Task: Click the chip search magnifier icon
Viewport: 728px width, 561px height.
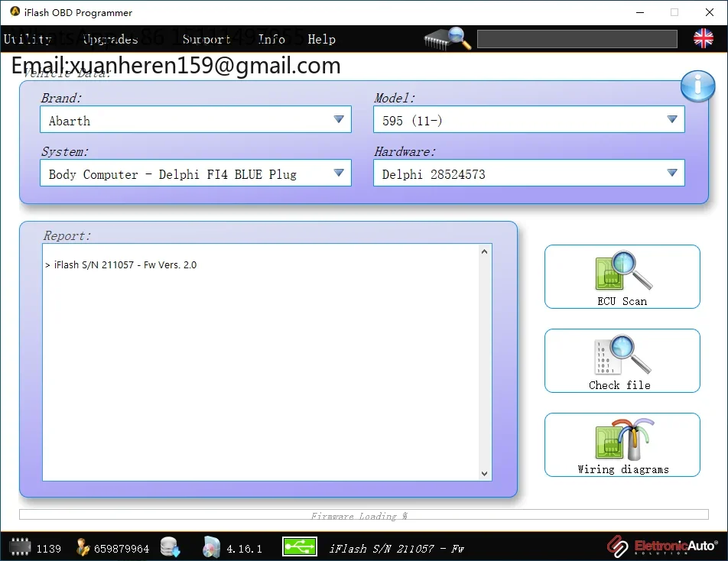Action: click(x=447, y=38)
